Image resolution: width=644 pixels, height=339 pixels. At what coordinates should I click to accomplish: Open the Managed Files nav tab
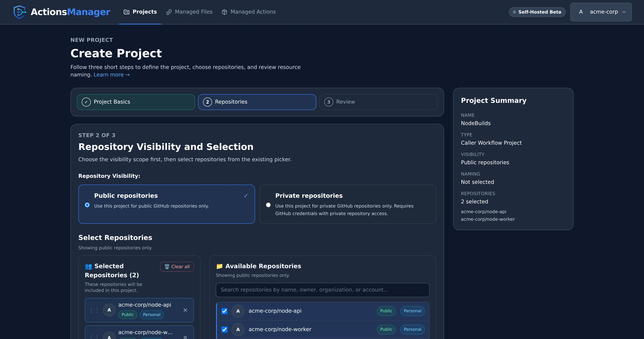click(x=189, y=12)
